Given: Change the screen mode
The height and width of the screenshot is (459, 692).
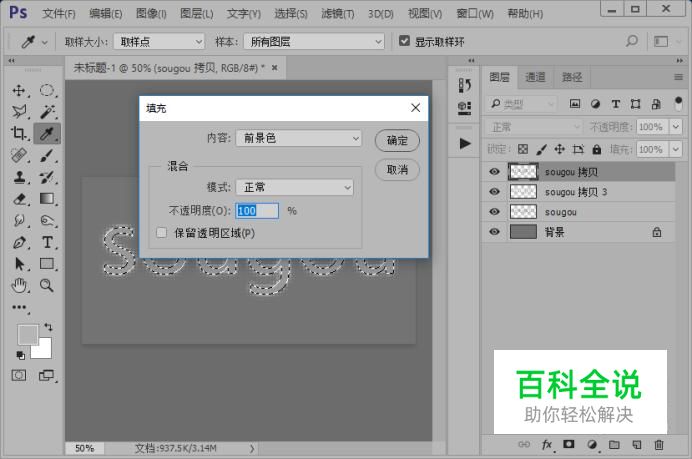Looking at the screenshot, I should (x=46, y=375).
